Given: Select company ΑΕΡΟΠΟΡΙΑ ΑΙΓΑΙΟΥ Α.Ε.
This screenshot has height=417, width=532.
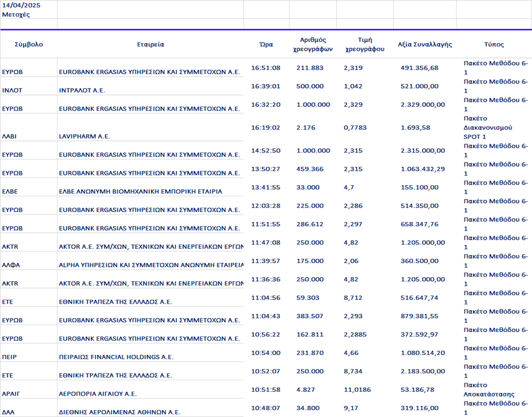Looking at the screenshot, I should tap(98, 394).
